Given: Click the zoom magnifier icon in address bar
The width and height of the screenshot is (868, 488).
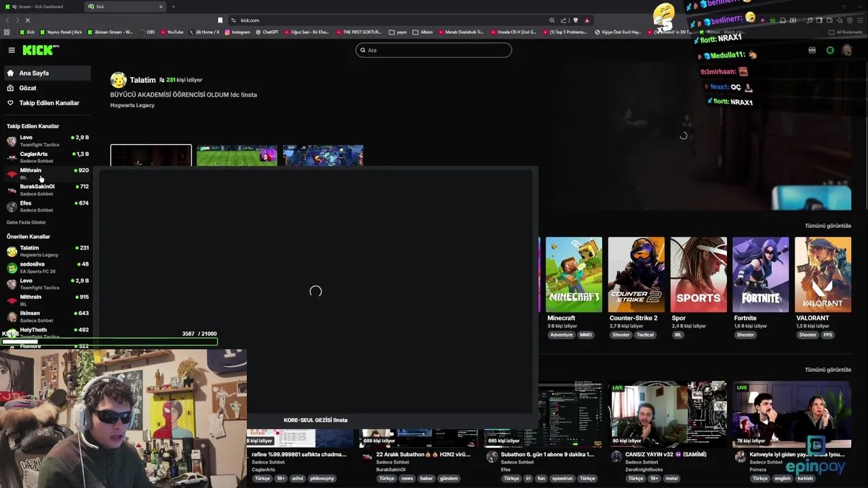Looking at the screenshot, I should (552, 20).
